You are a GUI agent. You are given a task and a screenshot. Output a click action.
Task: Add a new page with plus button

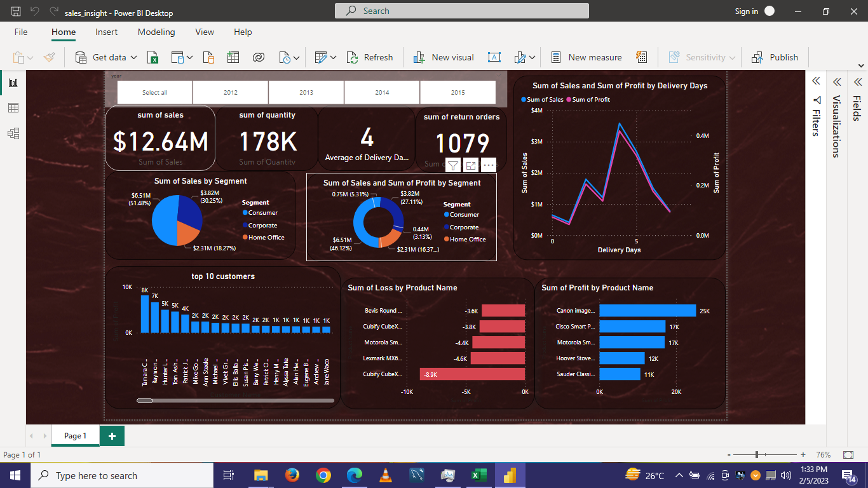pyautogui.click(x=112, y=436)
